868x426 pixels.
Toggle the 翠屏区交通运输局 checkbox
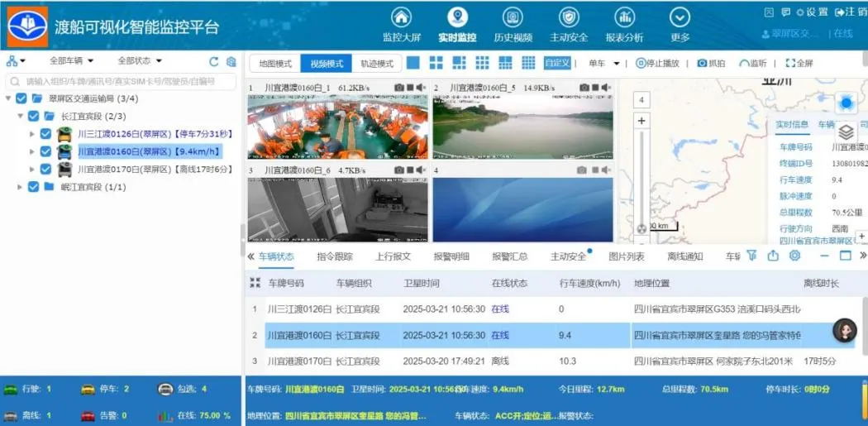pyautogui.click(x=21, y=98)
